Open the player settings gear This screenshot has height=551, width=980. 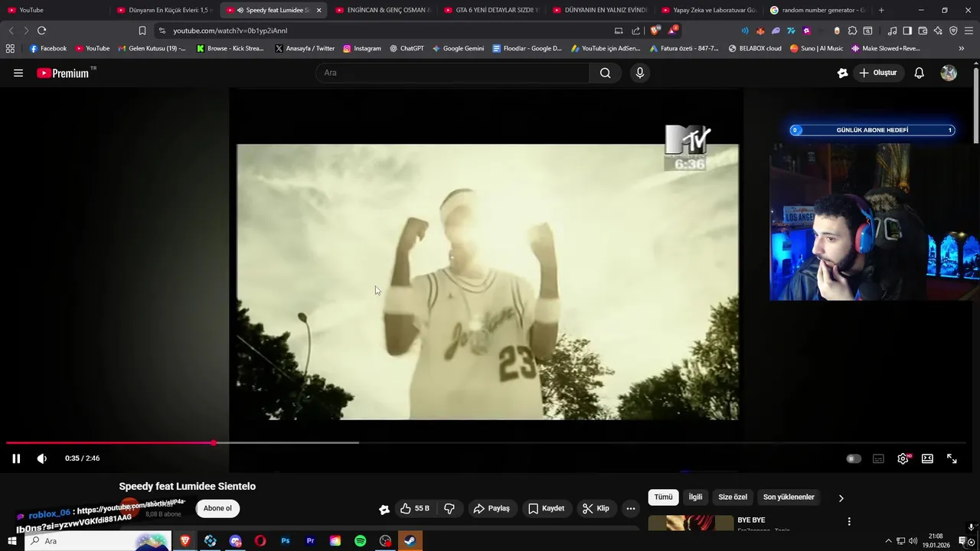pyautogui.click(x=903, y=458)
